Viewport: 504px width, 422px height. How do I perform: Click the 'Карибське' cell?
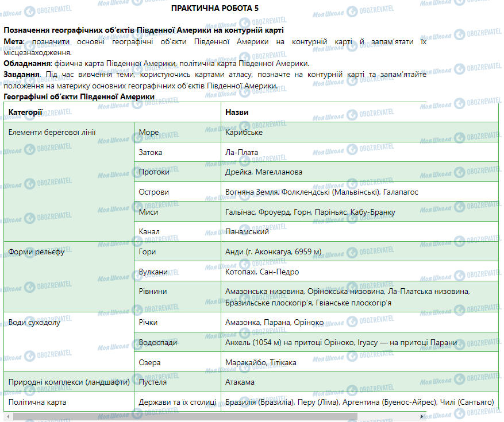[244, 133]
